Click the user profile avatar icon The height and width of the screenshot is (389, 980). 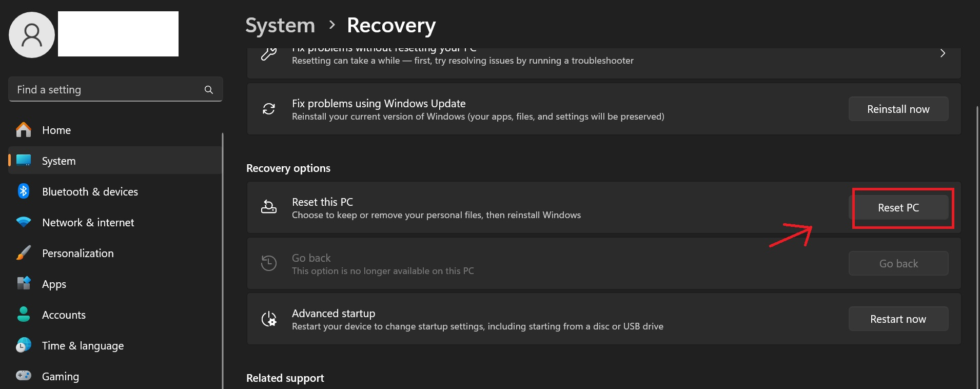[32, 35]
